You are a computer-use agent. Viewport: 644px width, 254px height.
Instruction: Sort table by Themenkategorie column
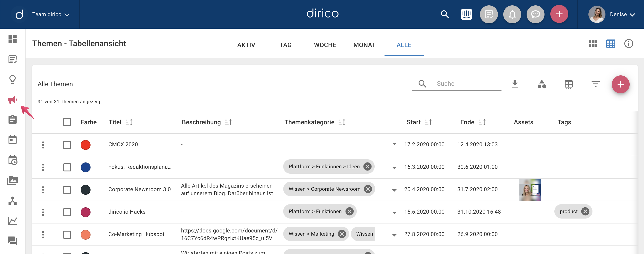coord(342,122)
